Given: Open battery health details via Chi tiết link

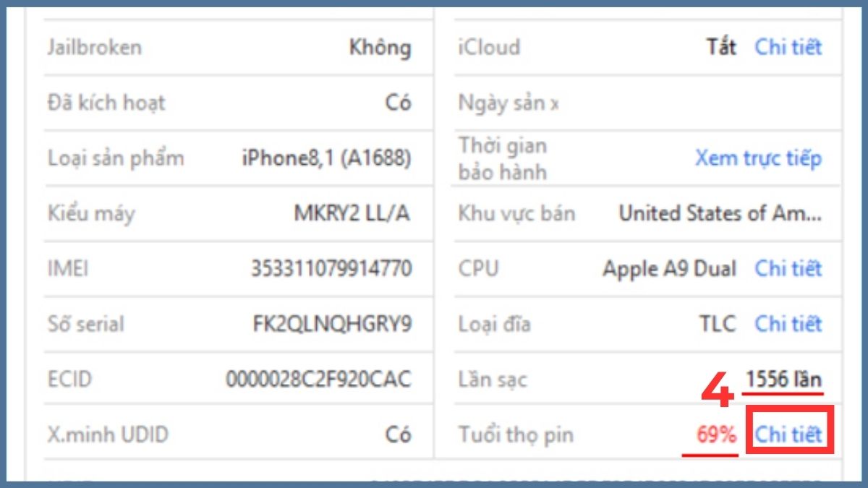Looking at the screenshot, I should (788, 434).
